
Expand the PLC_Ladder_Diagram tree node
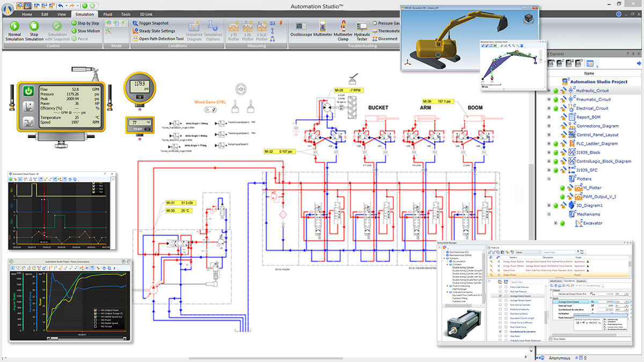pos(548,143)
